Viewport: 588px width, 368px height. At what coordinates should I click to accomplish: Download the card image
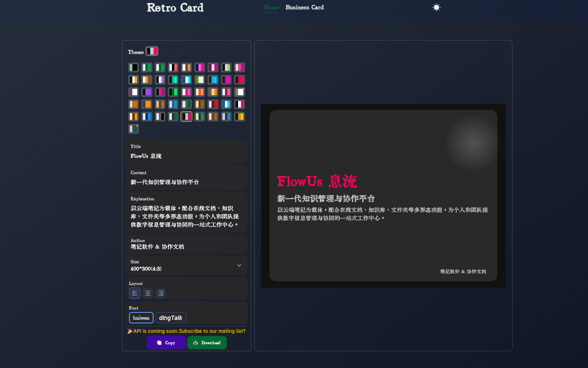(x=207, y=343)
